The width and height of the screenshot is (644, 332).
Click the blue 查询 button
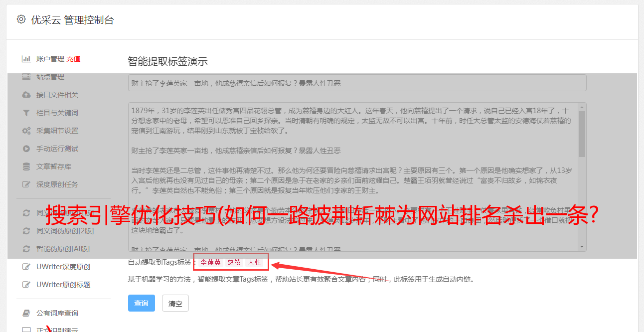(x=142, y=303)
